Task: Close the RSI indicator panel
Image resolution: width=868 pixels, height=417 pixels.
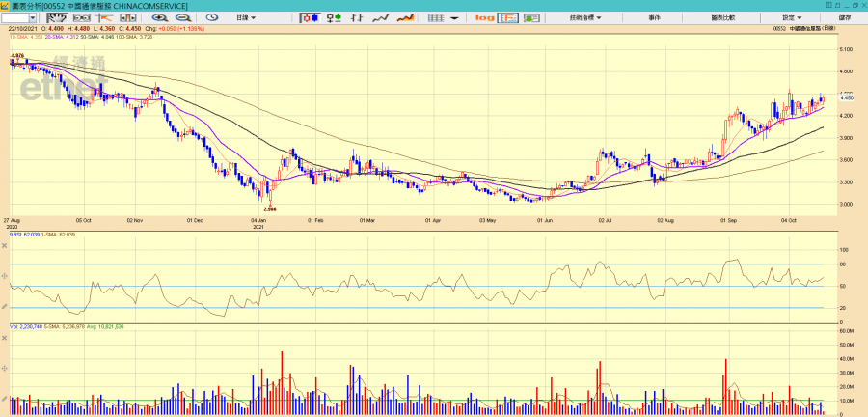Action: 5,243
